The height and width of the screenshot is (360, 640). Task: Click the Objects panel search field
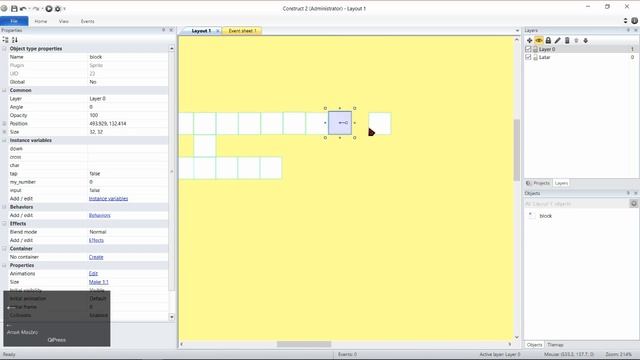pyautogui.click(x=577, y=203)
